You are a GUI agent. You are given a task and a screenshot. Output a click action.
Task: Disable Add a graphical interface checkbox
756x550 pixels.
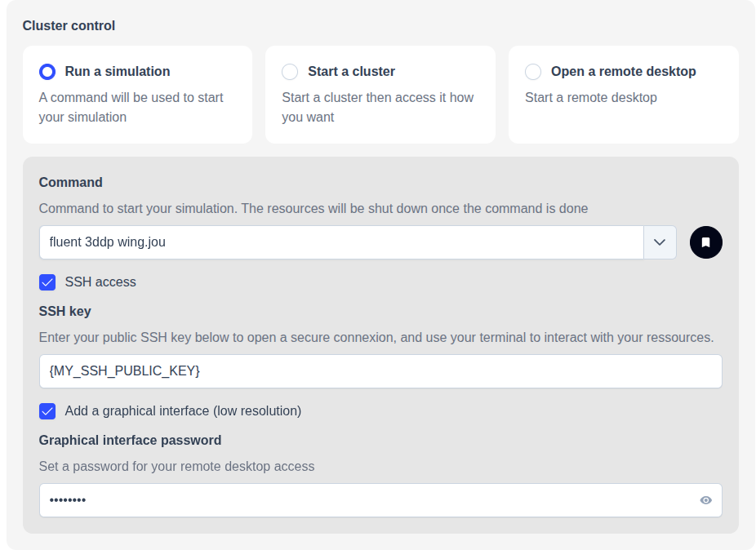[47, 411]
